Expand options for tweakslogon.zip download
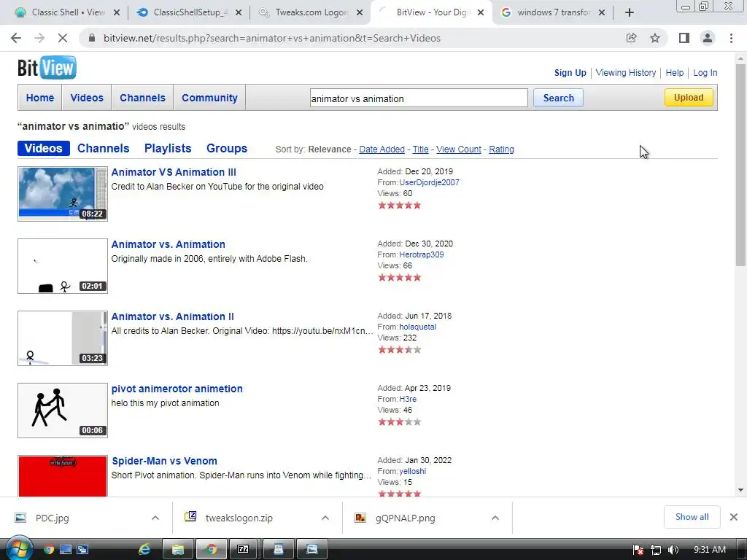Image resolution: width=747 pixels, height=560 pixels. [325, 518]
